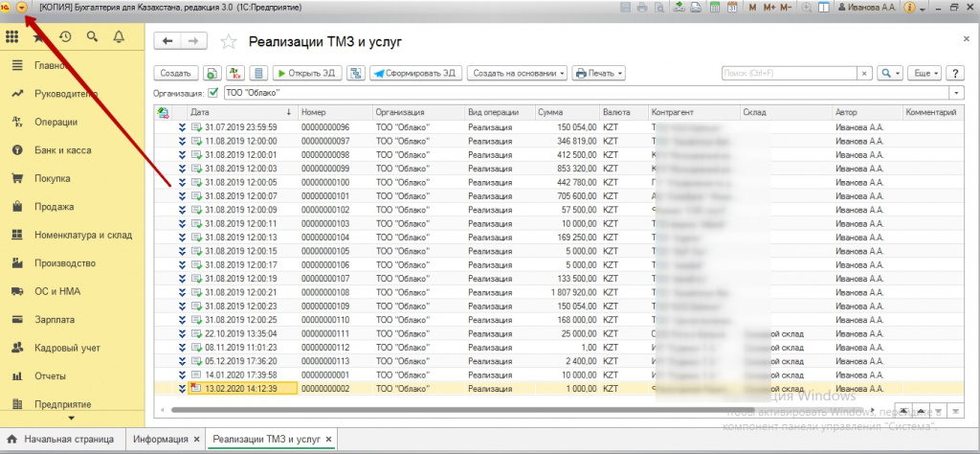Image resolution: width=980 pixels, height=454 pixels.
Task: Open Favorites star in the tools panel
Action: point(38,37)
